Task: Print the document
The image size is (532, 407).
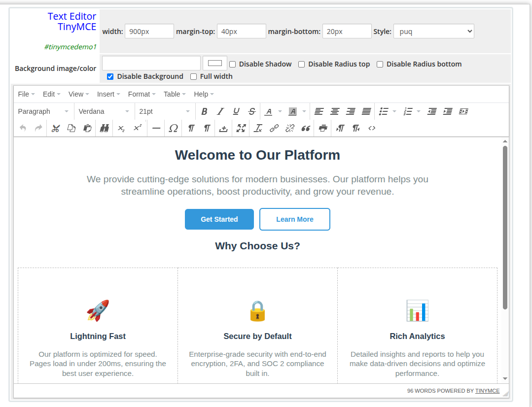Action: [x=322, y=128]
